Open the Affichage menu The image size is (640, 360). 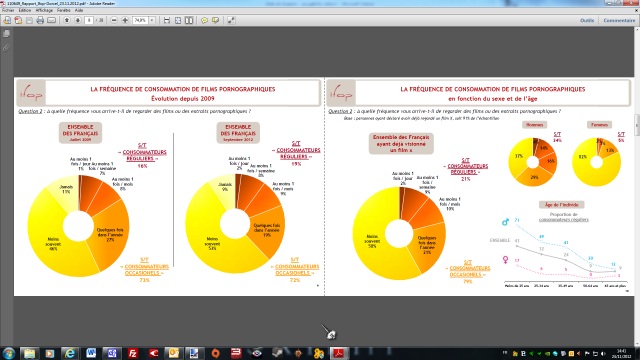coord(44,10)
